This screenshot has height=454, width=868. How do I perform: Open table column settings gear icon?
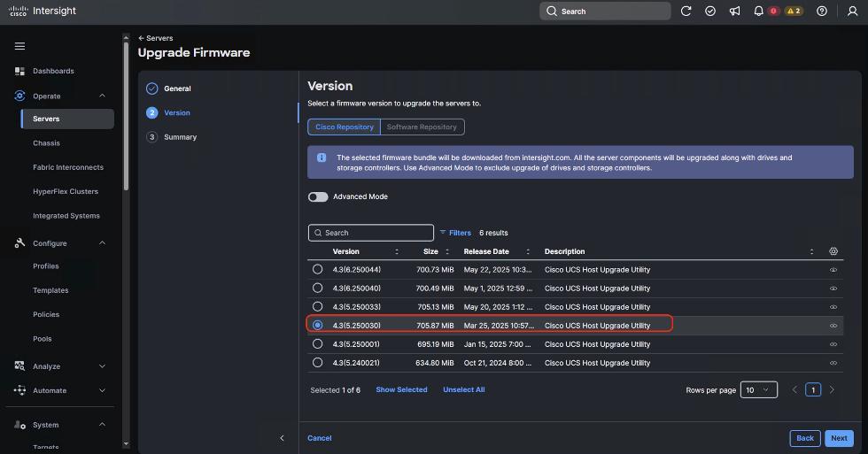[x=833, y=251]
